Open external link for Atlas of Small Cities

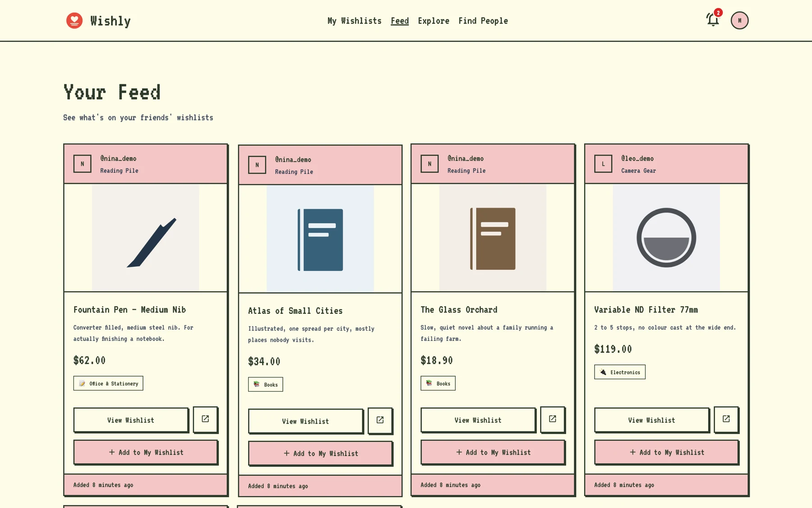[380, 420]
